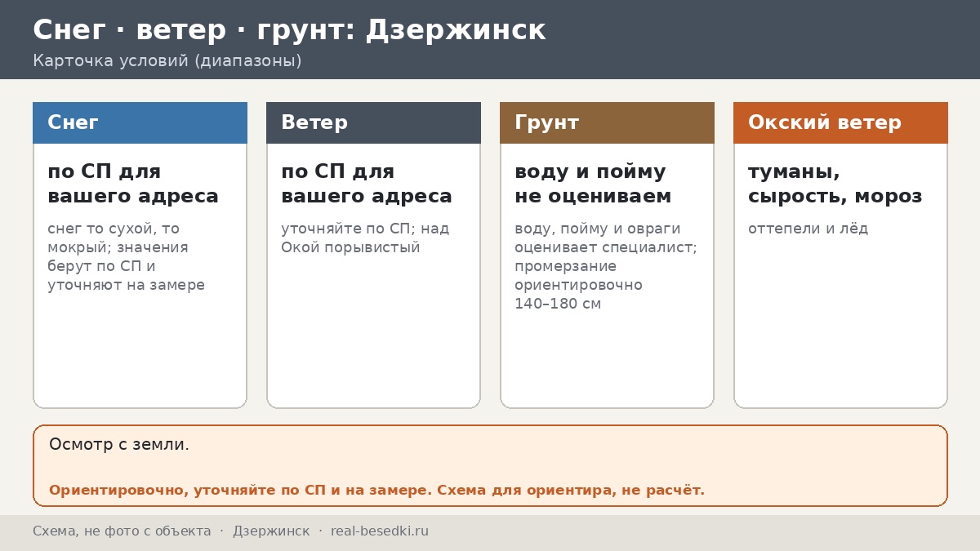
Task: Click the subtitle 'Карточка условий (диапазоны)'
Action: 167,61
